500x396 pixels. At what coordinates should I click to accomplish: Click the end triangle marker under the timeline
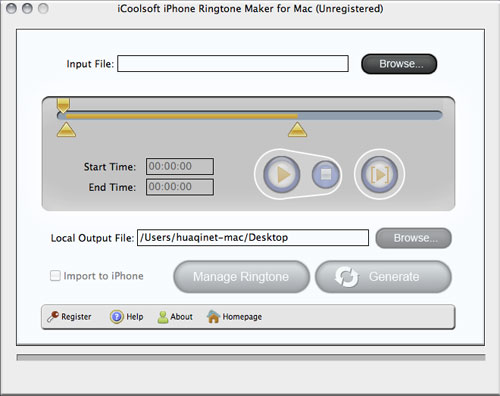(298, 130)
